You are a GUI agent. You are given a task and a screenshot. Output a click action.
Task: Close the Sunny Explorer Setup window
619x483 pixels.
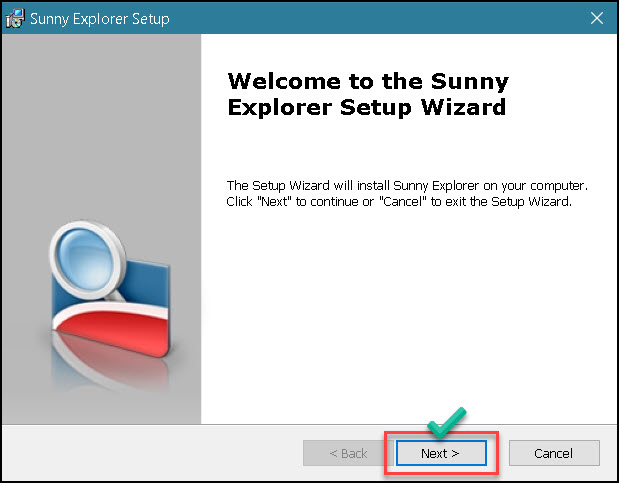pos(596,18)
